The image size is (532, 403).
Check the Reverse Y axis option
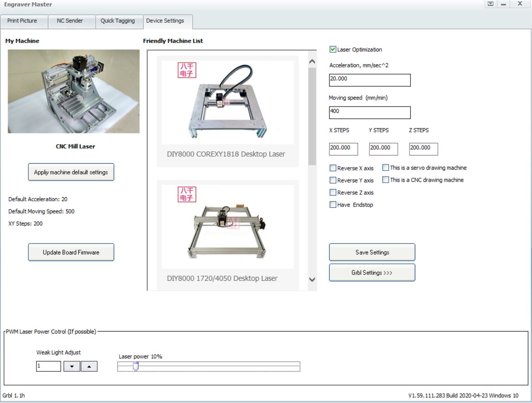click(x=333, y=180)
